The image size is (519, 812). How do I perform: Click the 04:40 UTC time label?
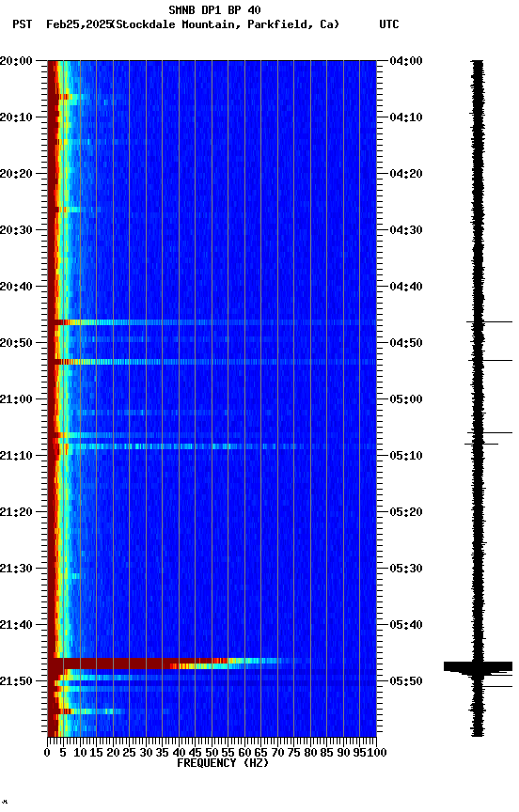tap(406, 287)
